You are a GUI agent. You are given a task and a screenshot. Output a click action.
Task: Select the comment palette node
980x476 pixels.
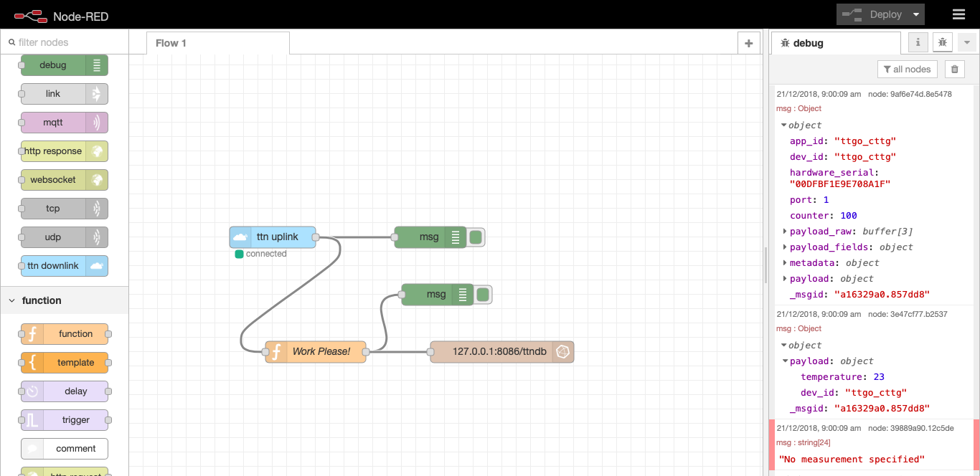(x=65, y=449)
